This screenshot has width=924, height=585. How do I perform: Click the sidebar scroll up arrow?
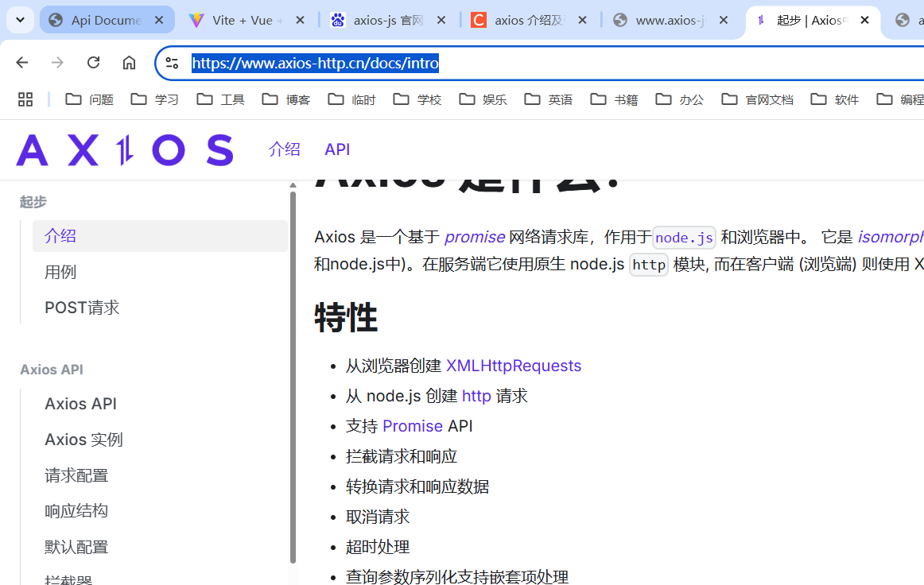tap(293, 185)
